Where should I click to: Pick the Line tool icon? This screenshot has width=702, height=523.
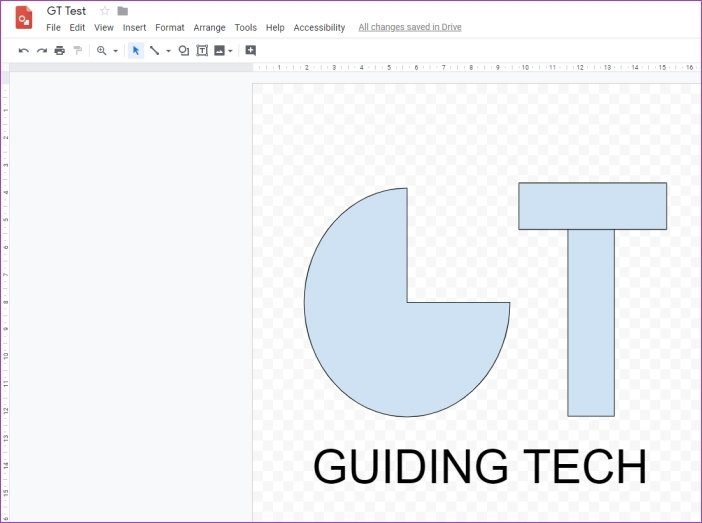(154, 51)
